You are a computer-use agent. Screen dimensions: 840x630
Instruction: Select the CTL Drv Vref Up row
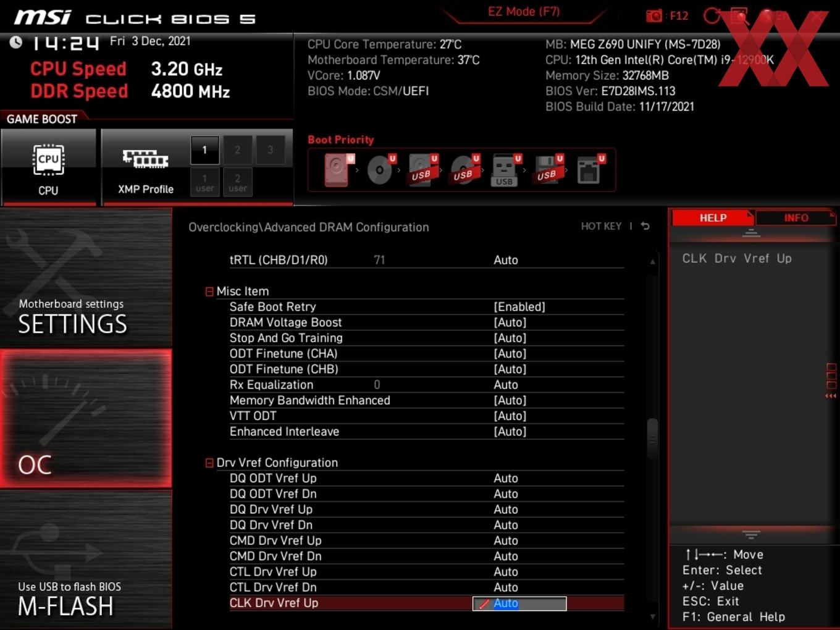tap(426, 572)
